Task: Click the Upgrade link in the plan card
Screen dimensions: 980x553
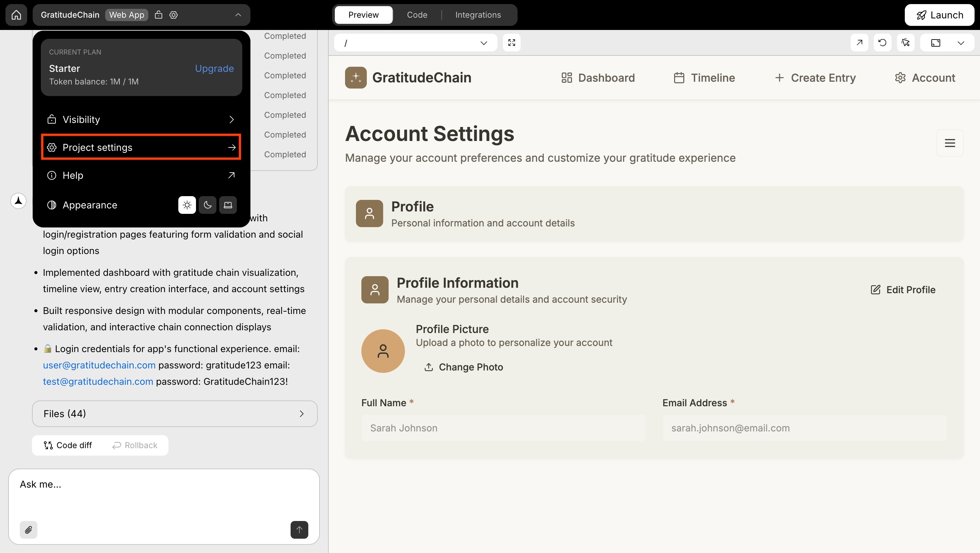Action: pos(214,68)
